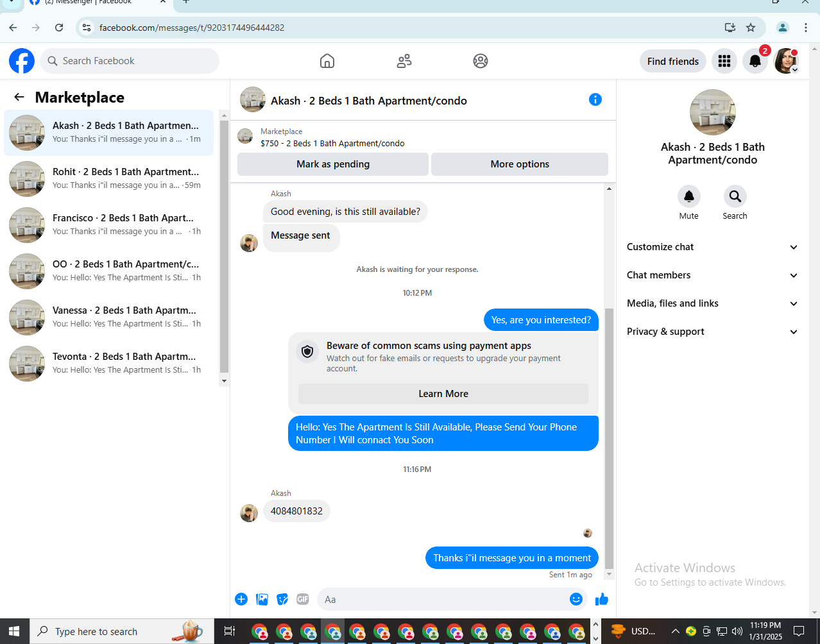Expand Media, files and links section
Screen dimensions: 820x644
click(712, 303)
